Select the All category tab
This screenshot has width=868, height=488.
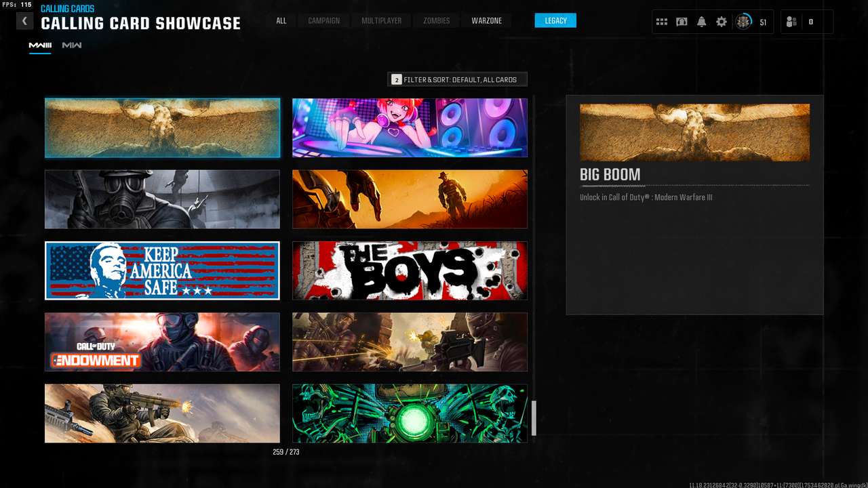[281, 20]
